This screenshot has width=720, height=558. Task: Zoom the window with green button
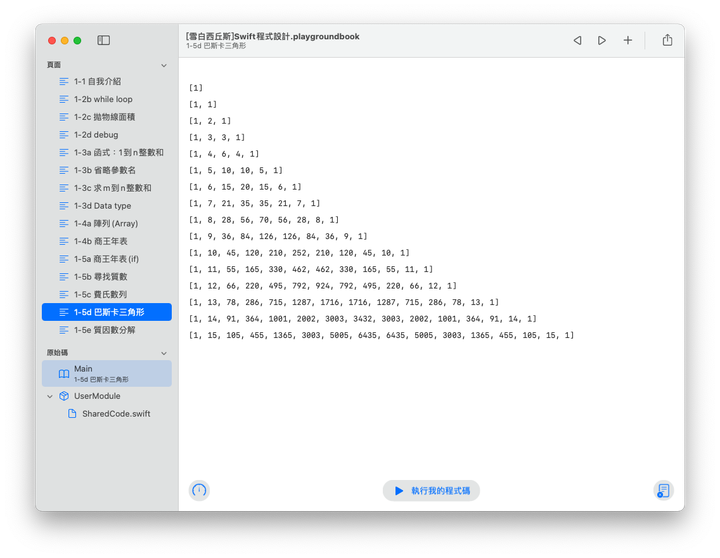pyautogui.click(x=78, y=40)
